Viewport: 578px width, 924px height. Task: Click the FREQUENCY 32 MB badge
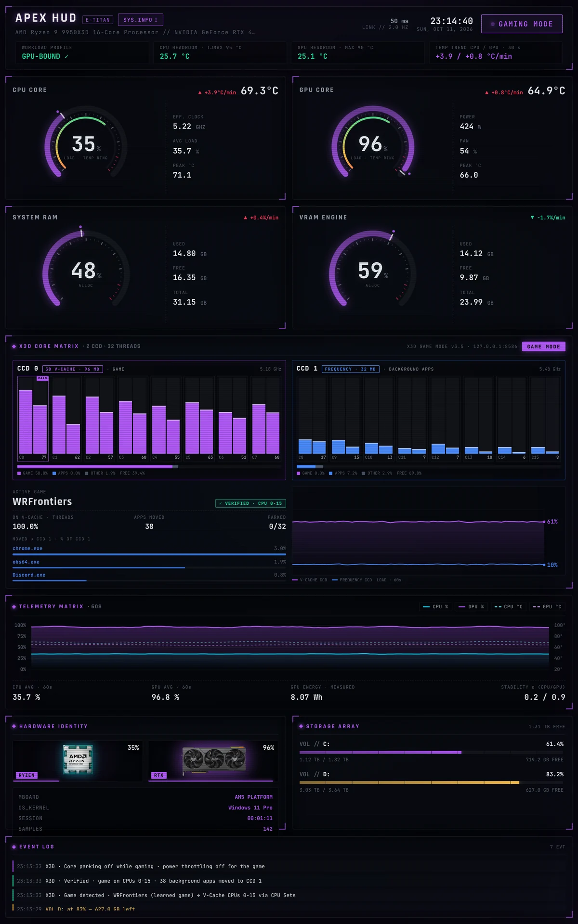click(350, 369)
